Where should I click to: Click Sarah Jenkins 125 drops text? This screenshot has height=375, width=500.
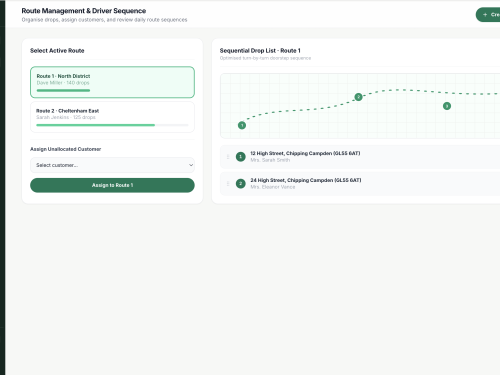pos(66,117)
